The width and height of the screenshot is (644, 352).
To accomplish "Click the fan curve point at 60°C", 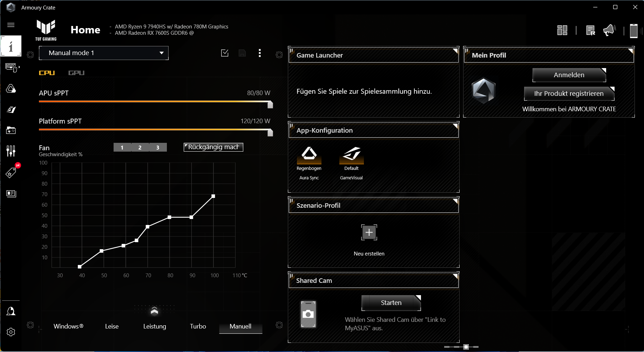I will [123, 246].
